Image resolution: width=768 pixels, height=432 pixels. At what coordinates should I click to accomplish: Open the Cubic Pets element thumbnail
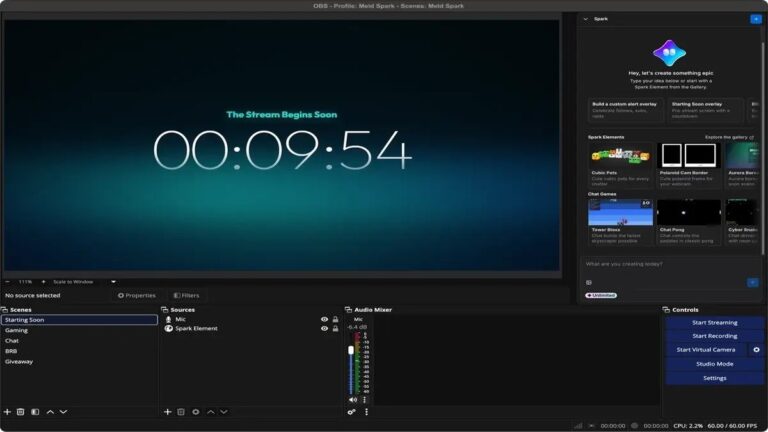click(621, 156)
